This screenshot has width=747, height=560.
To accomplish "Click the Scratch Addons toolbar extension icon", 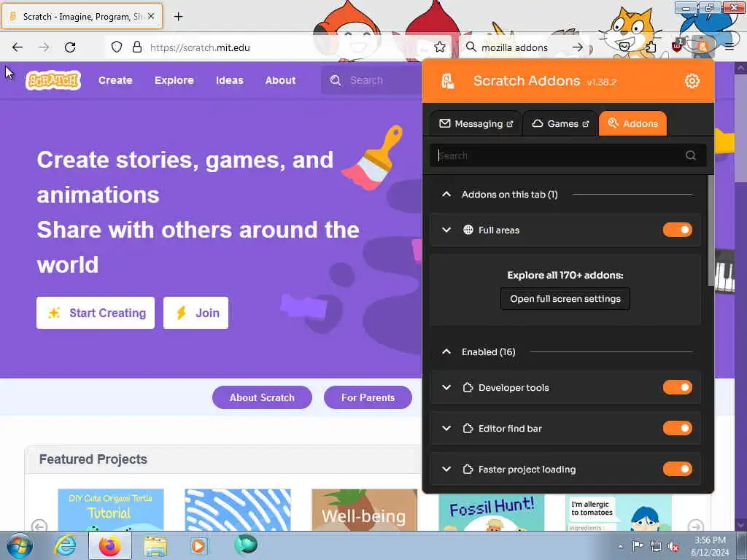I will click(x=703, y=46).
